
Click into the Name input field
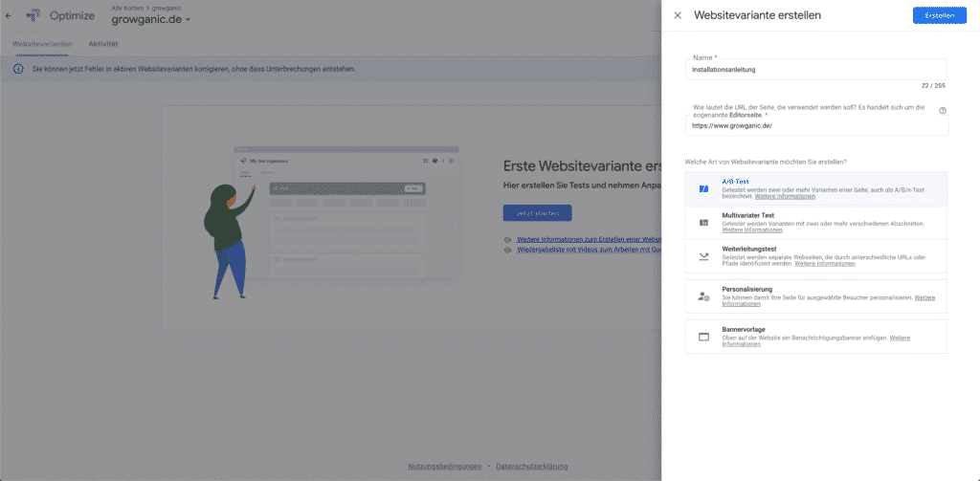pos(816,70)
